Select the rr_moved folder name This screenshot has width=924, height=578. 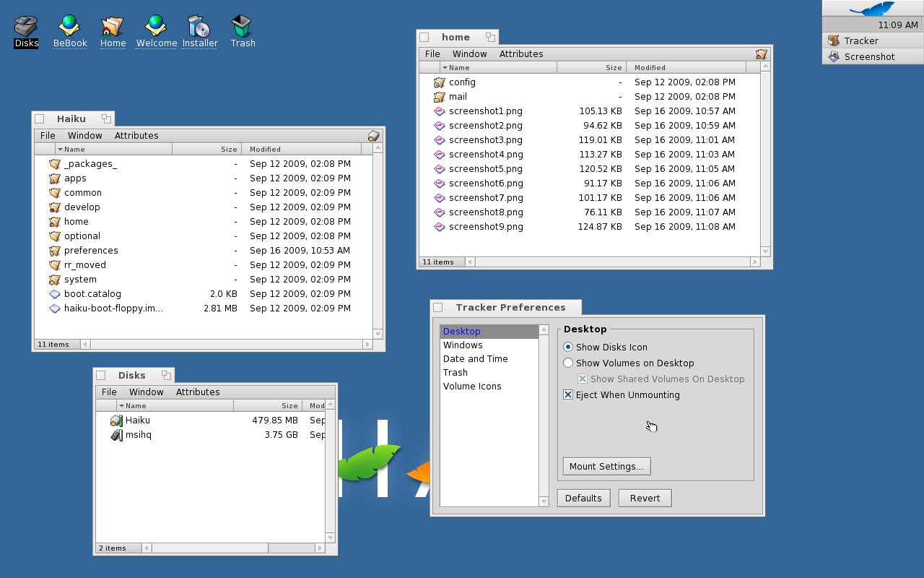tap(85, 265)
